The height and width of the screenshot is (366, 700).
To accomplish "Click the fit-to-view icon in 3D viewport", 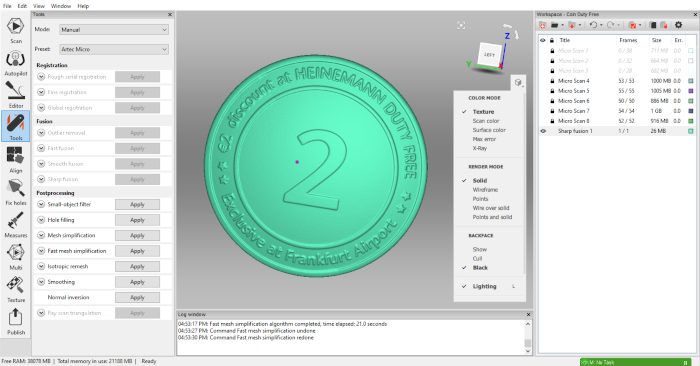I will [461, 25].
